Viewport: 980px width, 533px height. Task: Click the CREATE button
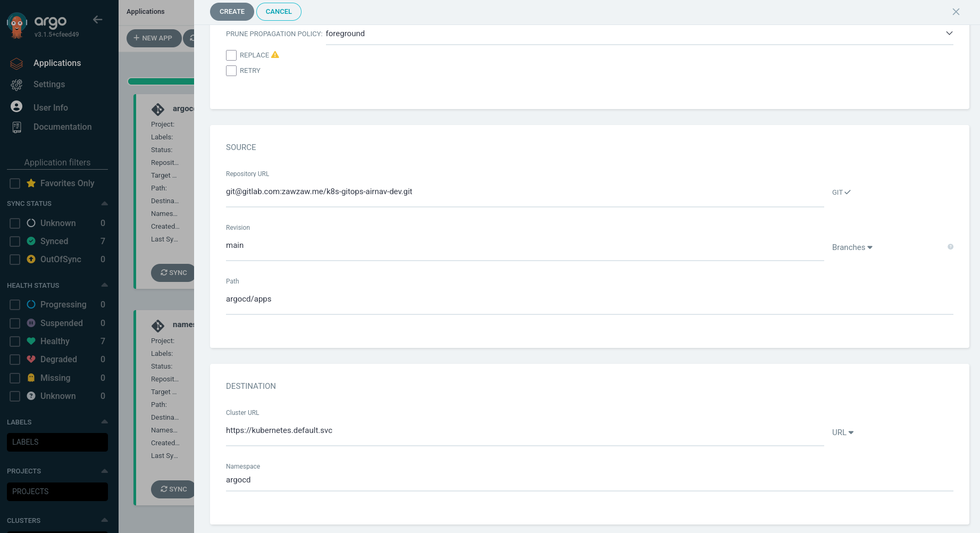click(231, 11)
